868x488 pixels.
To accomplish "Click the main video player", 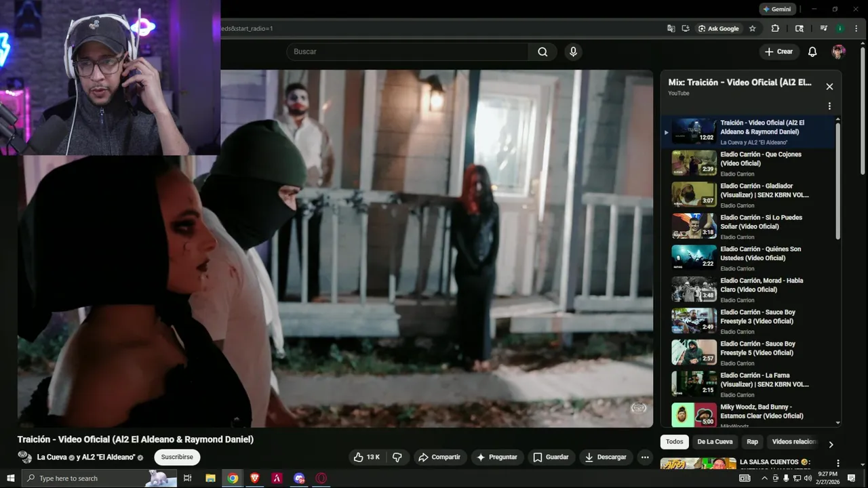I will 335,249.
